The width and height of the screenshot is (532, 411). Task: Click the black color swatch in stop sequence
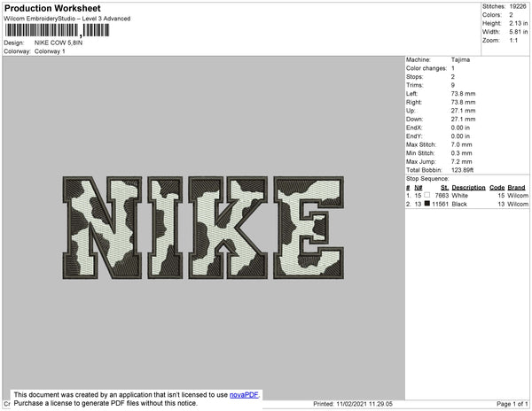pos(427,204)
